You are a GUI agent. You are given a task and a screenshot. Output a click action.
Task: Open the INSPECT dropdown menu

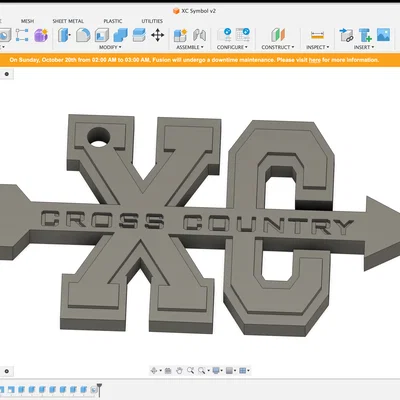coord(318,47)
